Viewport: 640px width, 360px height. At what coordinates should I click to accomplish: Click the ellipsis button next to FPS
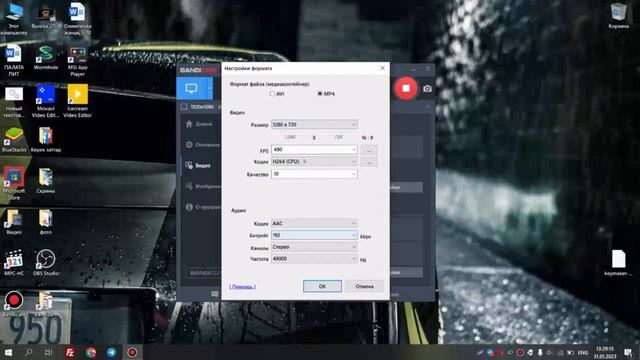point(369,151)
